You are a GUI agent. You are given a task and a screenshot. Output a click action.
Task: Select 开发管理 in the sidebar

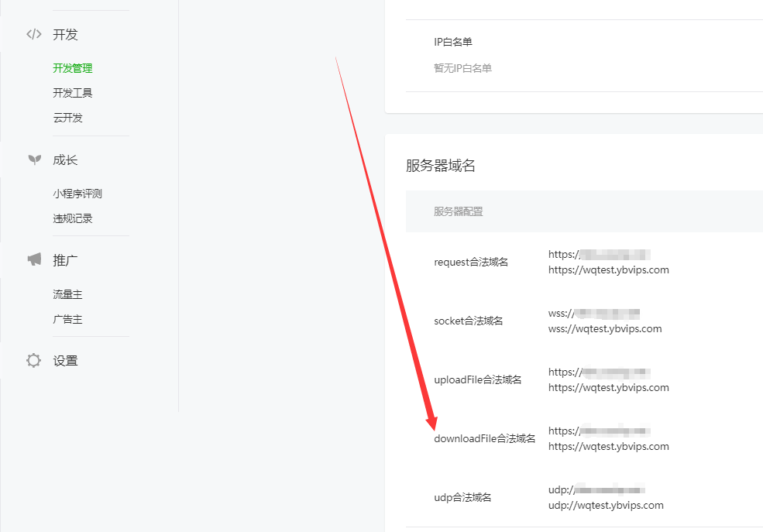[73, 68]
